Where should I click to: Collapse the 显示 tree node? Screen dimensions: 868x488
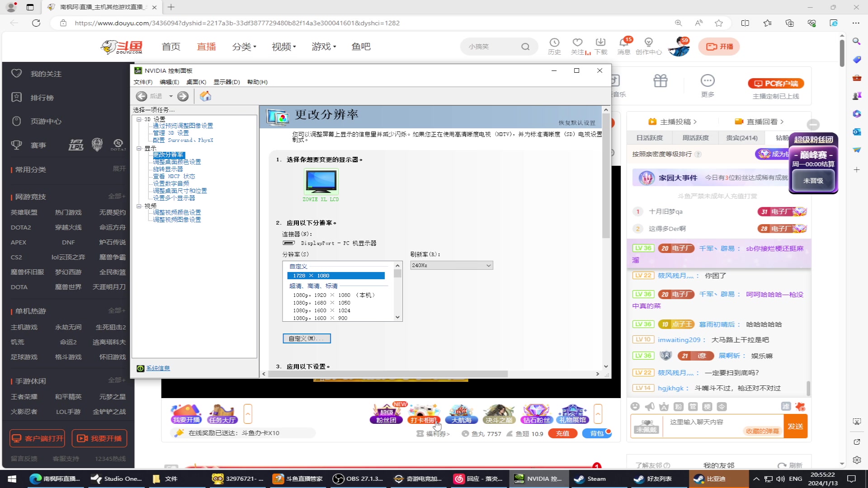(x=139, y=148)
